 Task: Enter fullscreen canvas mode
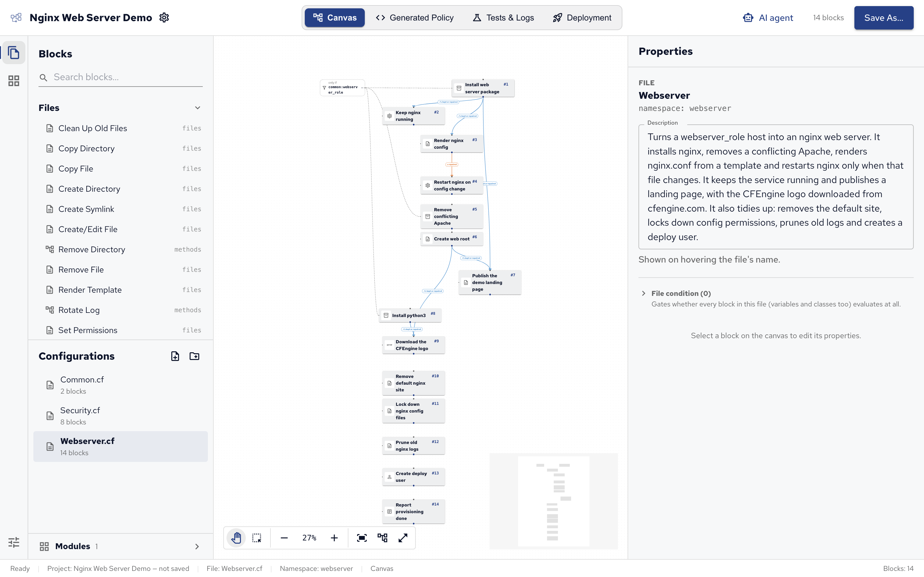pyautogui.click(x=403, y=538)
